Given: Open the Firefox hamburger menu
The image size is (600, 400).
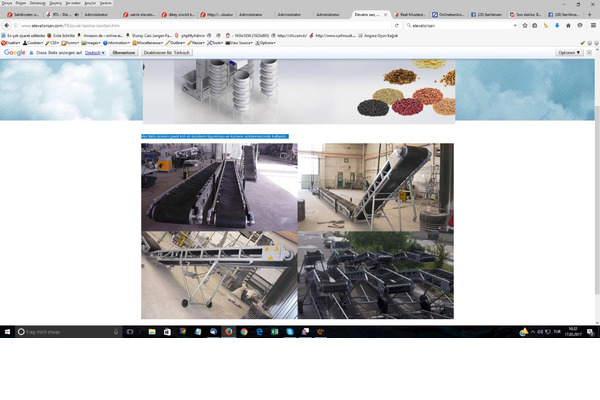Looking at the screenshot, I should pos(593,25).
